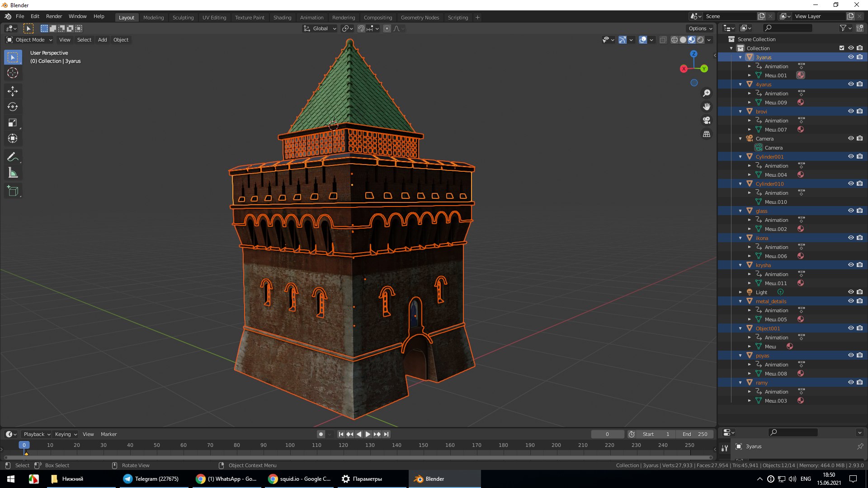Open the Global transform orientation dropdown

point(320,28)
